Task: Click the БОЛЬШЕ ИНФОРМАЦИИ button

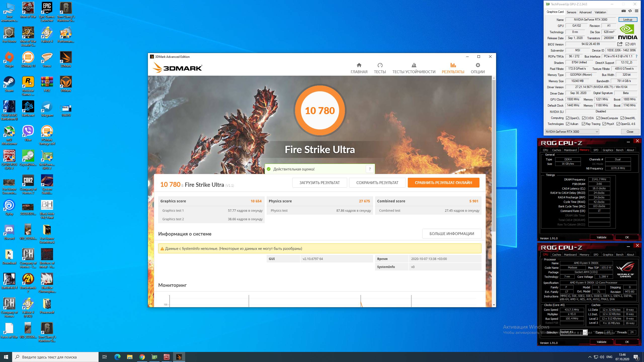Action: (452, 234)
